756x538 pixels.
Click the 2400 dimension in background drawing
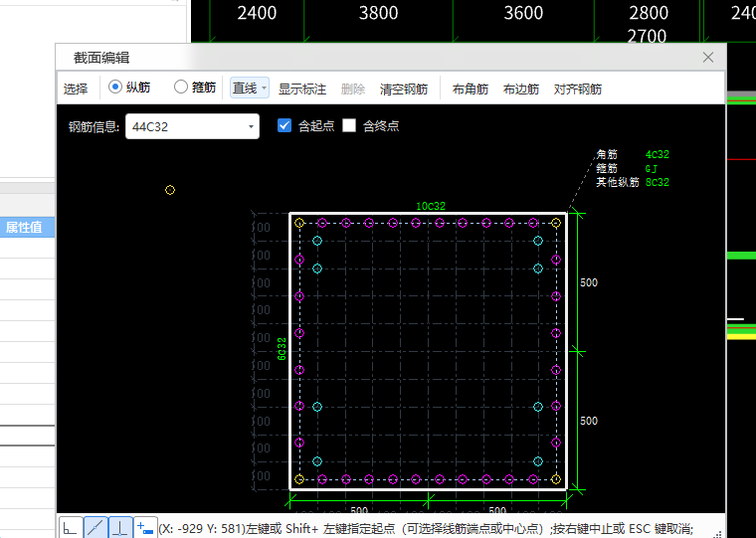(257, 13)
